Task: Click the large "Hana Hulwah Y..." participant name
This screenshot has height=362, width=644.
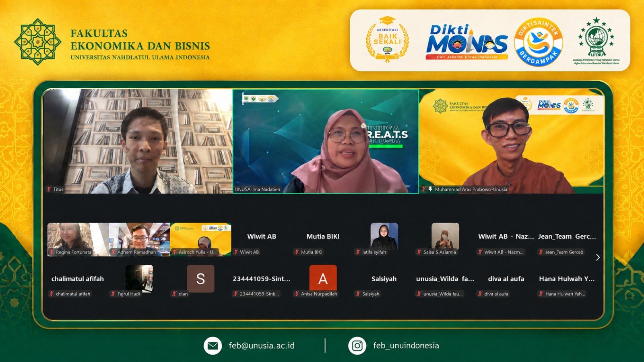Action: 567,279
